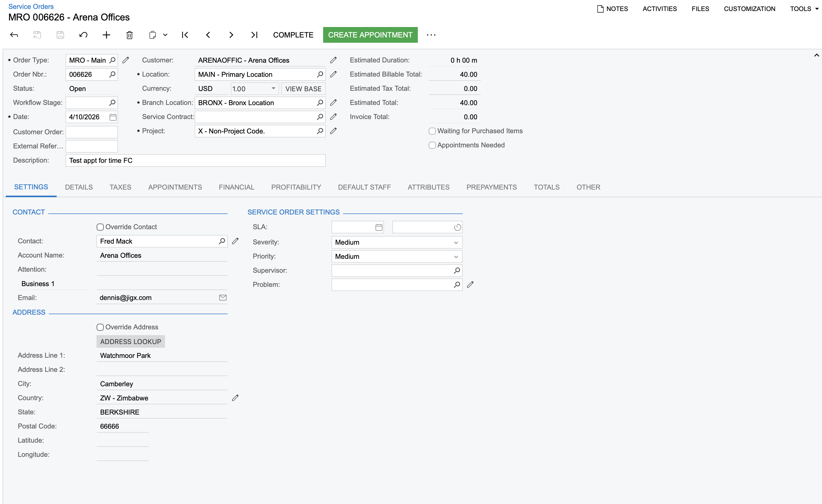The image size is (822, 504).
Task: Open the calendar picker for the Date field
Action: pyautogui.click(x=113, y=117)
